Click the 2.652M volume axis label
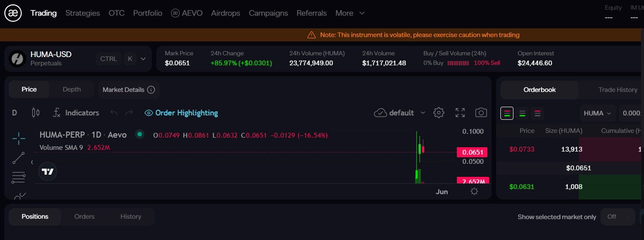 click(x=473, y=181)
